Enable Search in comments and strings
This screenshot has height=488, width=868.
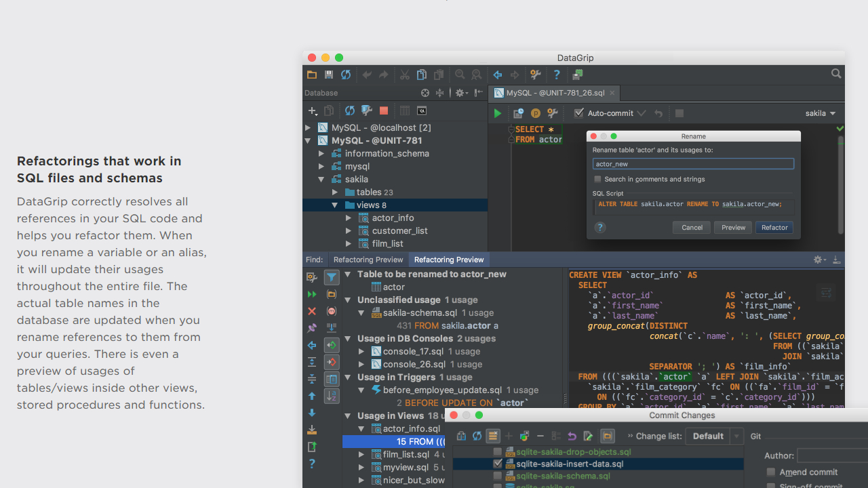(597, 179)
